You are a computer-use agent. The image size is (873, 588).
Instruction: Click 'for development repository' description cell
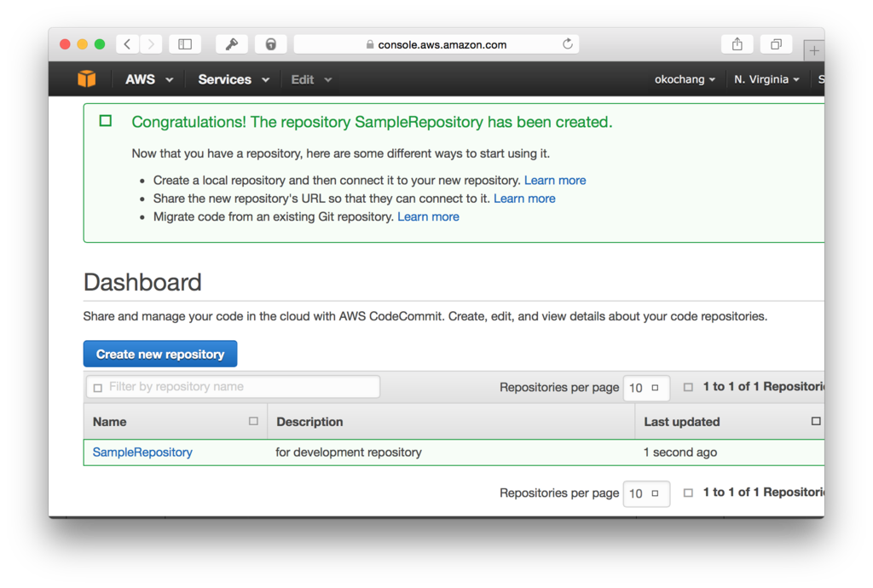pyautogui.click(x=349, y=453)
